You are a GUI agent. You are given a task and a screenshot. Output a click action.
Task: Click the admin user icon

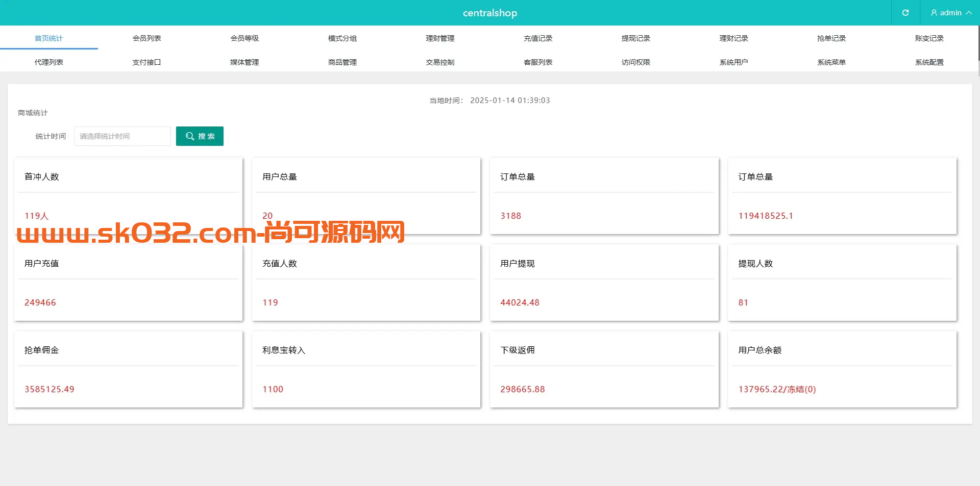click(933, 13)
